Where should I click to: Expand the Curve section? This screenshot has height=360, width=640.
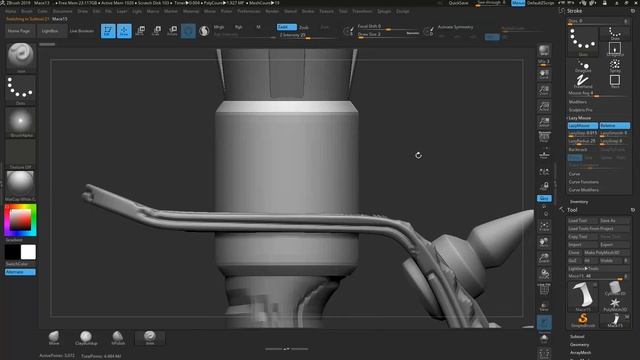tap(574, 174)
